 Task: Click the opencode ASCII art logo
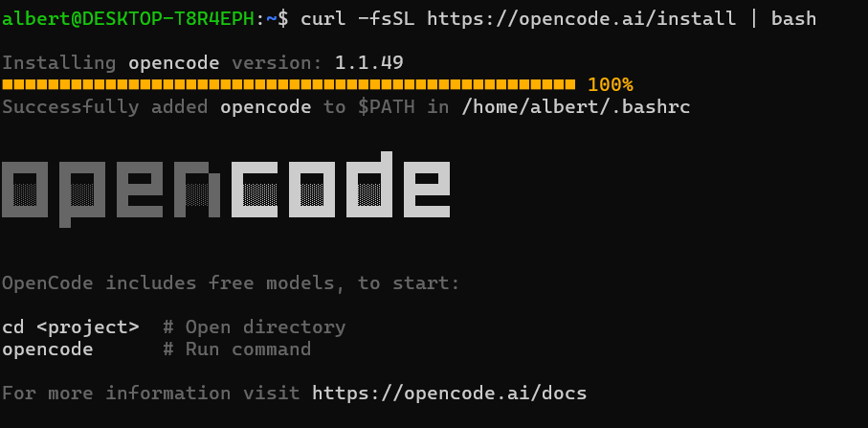pos(226,189)
